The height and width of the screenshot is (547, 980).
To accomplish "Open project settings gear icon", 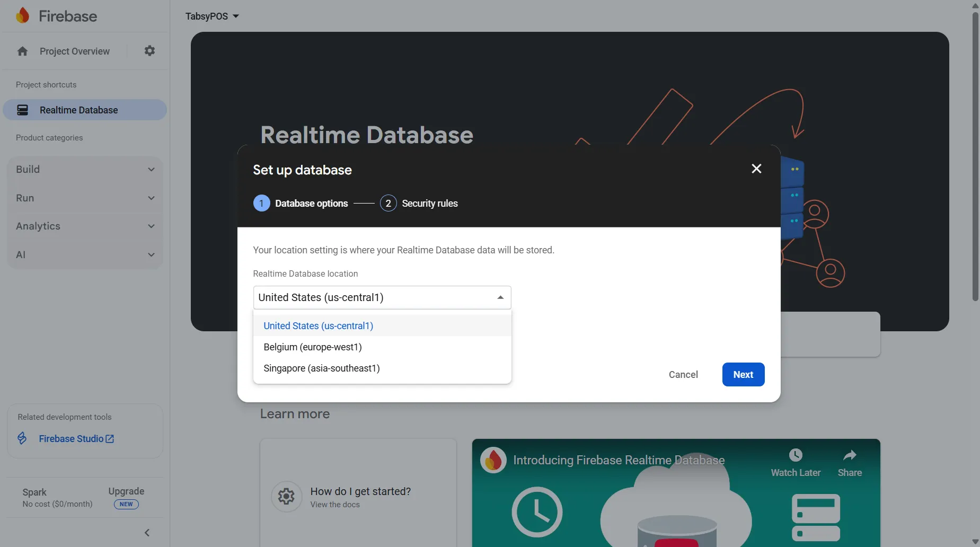I will tap(150, 51).
